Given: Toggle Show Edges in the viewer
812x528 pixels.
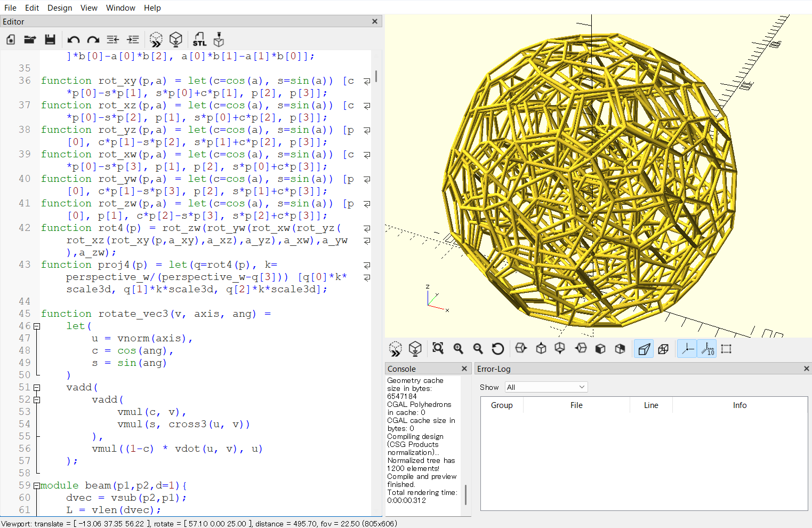Looking at the screenshot, I should coord(726,349).
